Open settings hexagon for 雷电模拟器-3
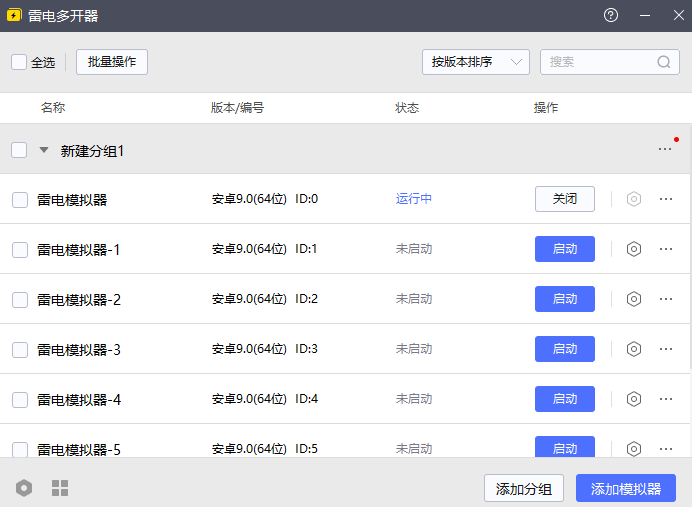This screenshot has width=692, height=507. (x=633, y=349)
